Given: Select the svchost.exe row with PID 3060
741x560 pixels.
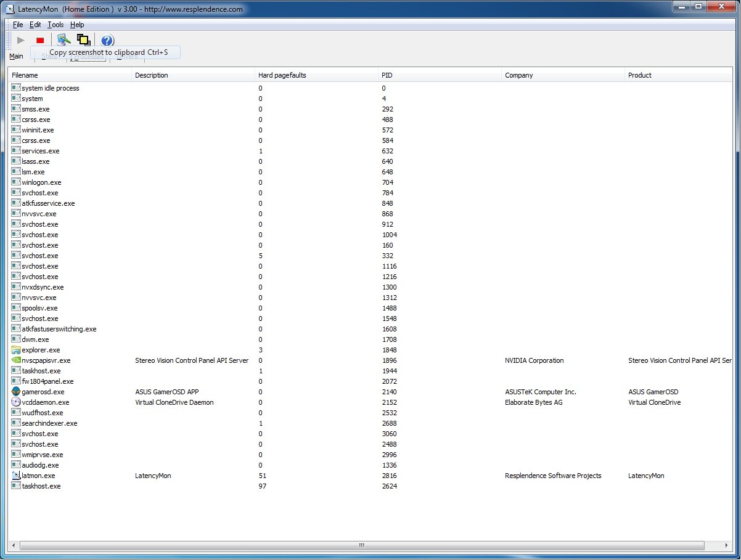Looking at the screenshot, I should (370, 434).
